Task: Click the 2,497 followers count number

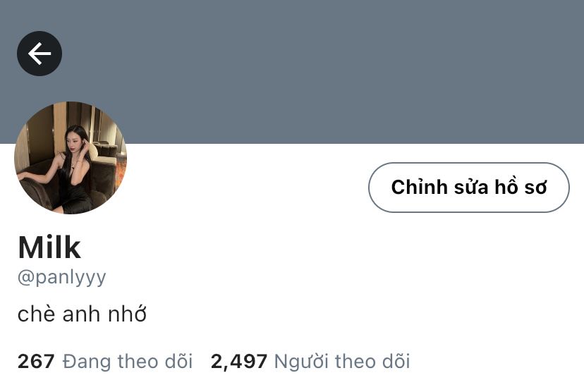Action: (238, 362)
